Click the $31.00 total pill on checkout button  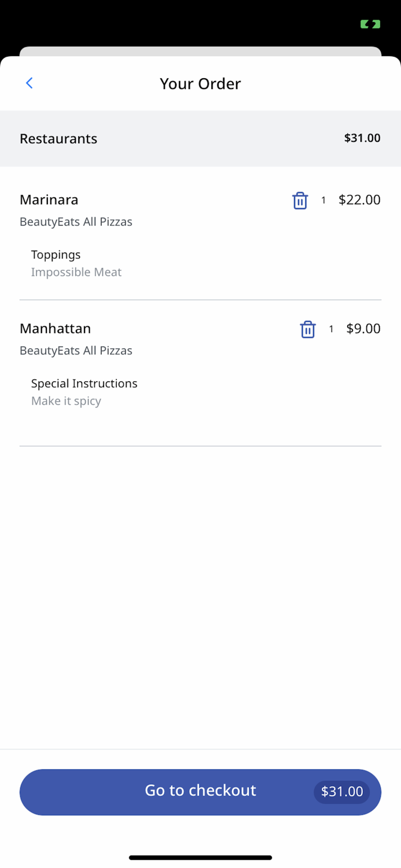(341, 792)
